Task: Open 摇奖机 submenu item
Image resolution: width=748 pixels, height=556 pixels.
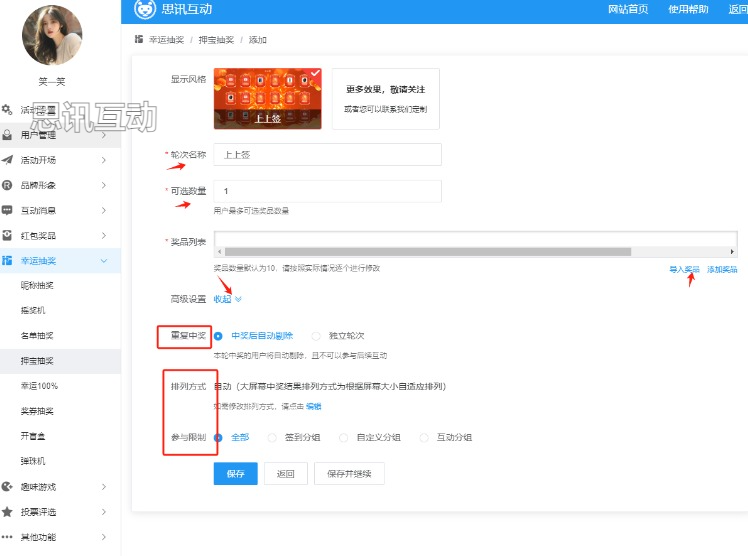Action: click(33, 310)
